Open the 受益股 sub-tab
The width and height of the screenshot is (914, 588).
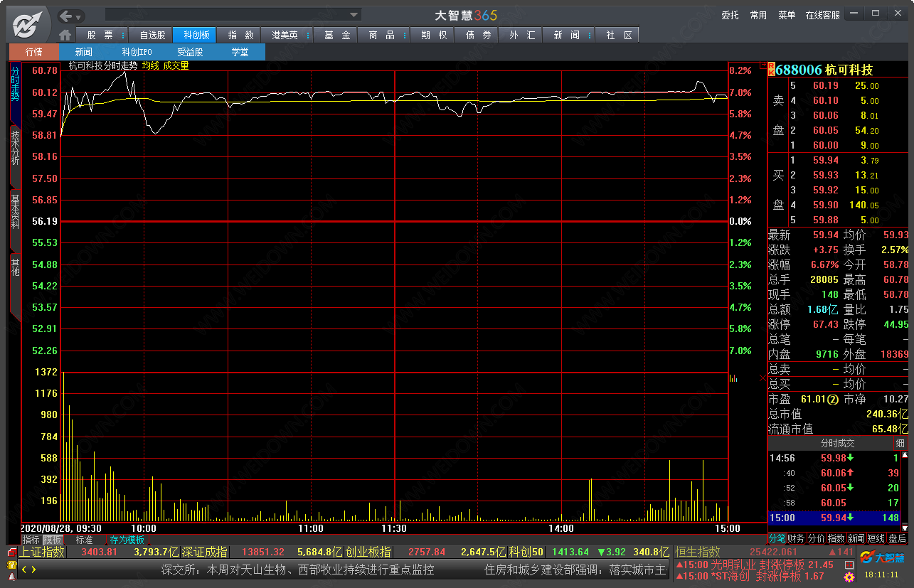click(x=190, y=52)
